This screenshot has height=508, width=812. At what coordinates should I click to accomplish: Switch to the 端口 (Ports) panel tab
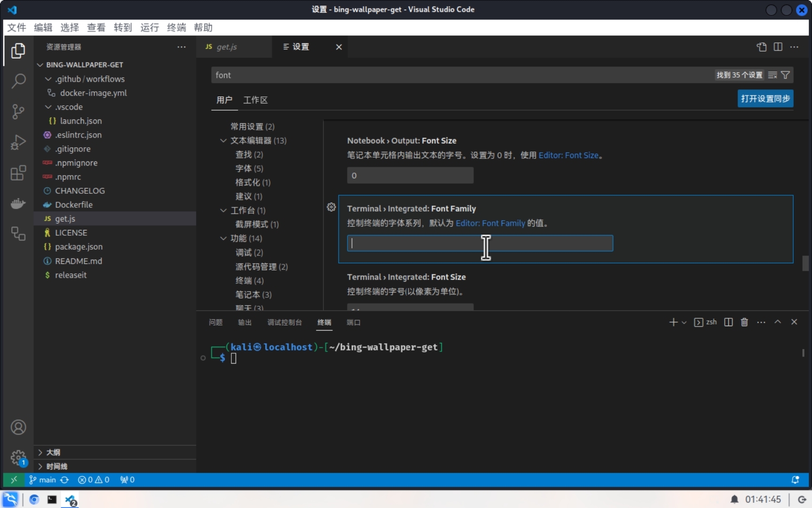(x=354, y=322)
